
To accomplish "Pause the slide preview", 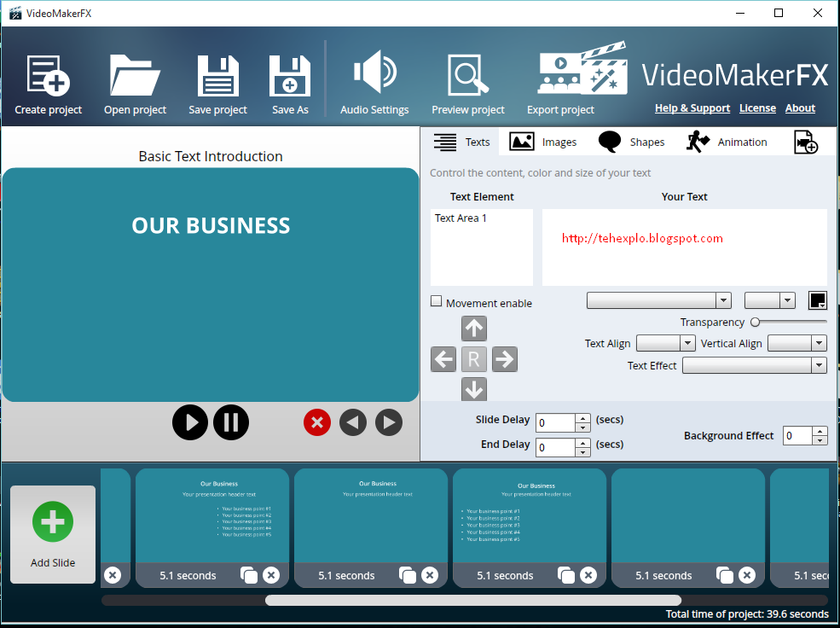I will tap(231, 422).
